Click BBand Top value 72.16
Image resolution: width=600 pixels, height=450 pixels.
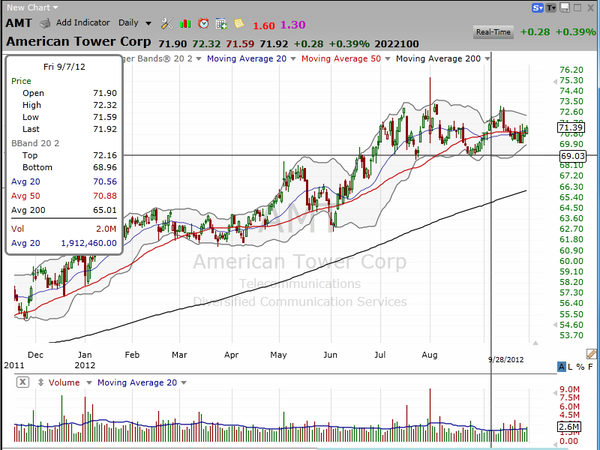tap(105, 155)
